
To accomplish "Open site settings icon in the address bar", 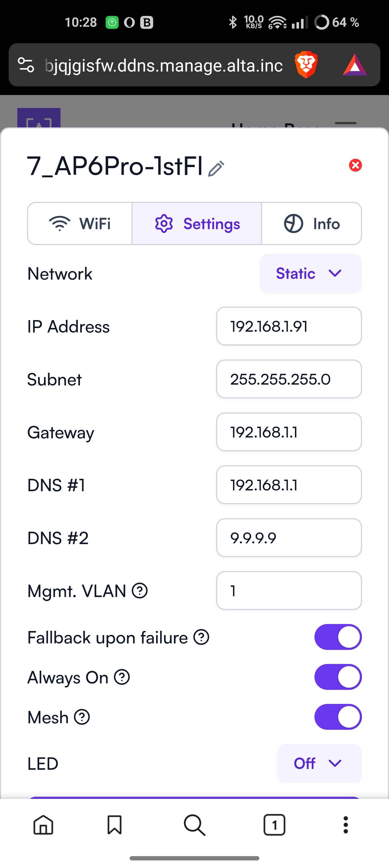I will click(x=26, y=65).
